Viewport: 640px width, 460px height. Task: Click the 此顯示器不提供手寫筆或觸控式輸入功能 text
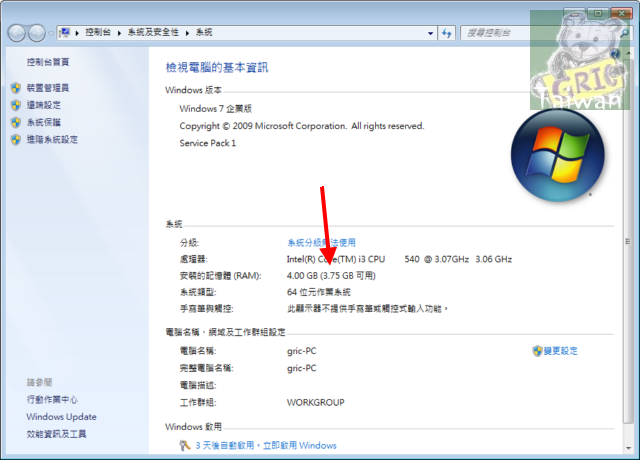[x=367, y=309]
